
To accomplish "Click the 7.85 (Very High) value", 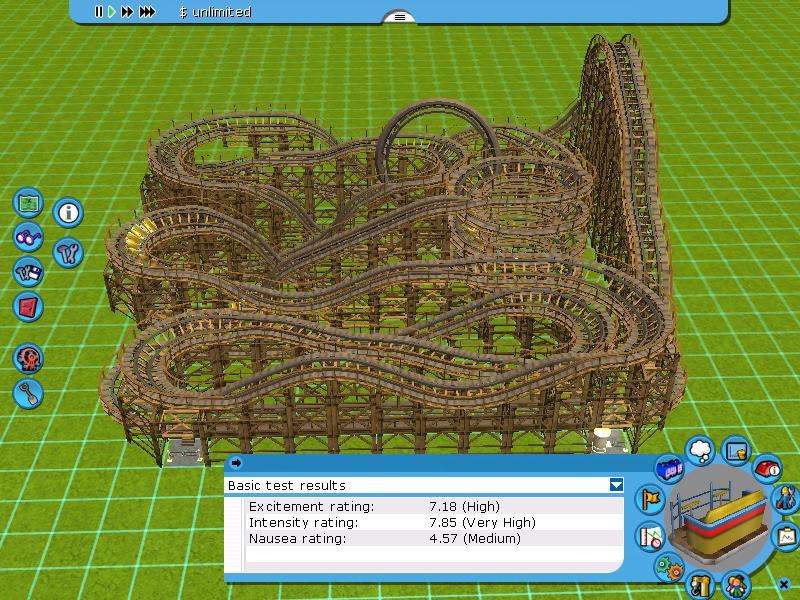I will coord(483,522).
